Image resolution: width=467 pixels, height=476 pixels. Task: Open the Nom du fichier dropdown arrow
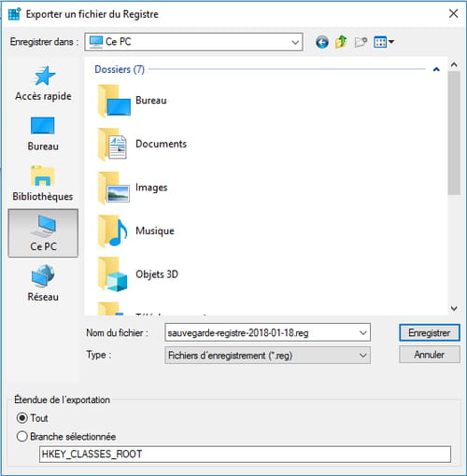362,333
